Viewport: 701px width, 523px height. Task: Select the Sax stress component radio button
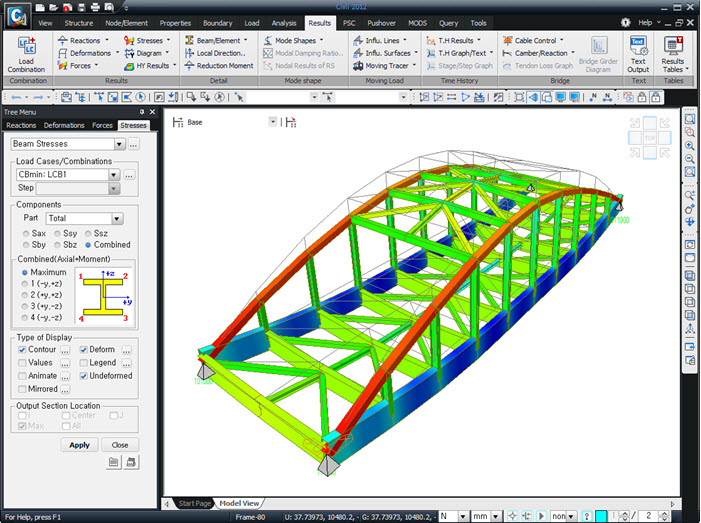(26, 233)
